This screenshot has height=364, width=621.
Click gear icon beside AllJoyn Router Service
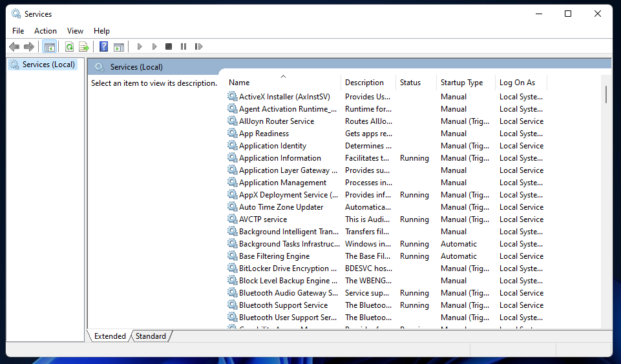tap(233, 121)
